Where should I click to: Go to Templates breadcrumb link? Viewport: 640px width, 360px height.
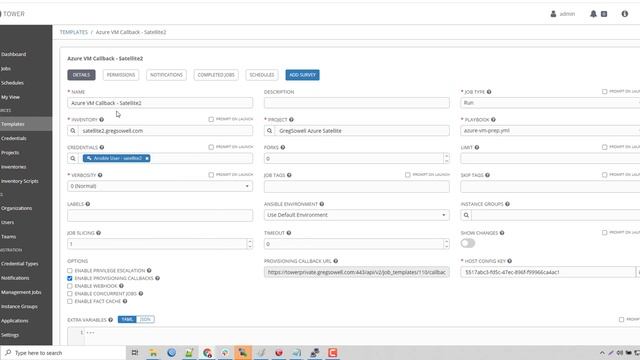pos(74,32)
